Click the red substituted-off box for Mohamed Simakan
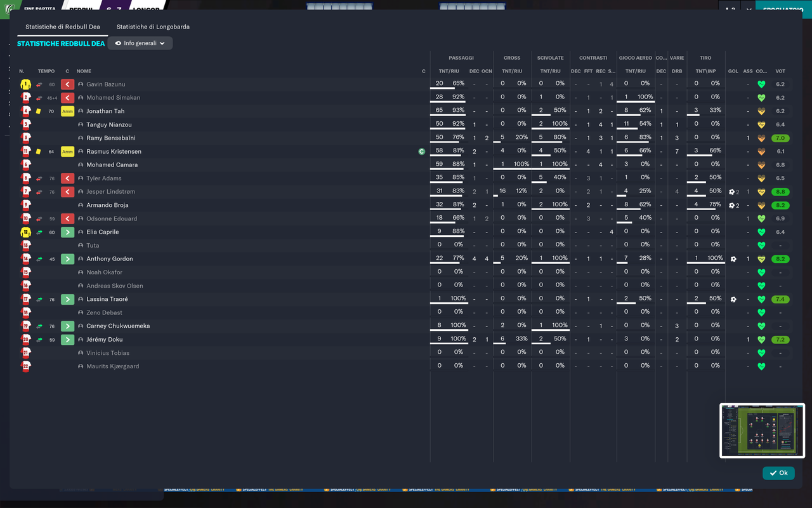 point(68,98)
